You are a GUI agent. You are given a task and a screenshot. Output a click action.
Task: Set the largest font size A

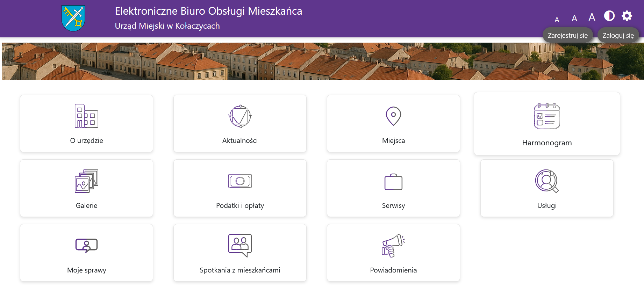tap(592, 17)
